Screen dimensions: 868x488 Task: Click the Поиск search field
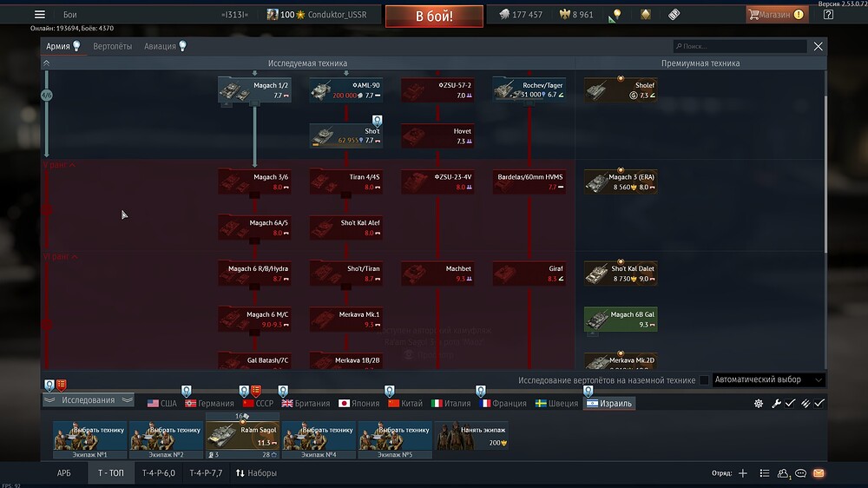coord(740,46)
